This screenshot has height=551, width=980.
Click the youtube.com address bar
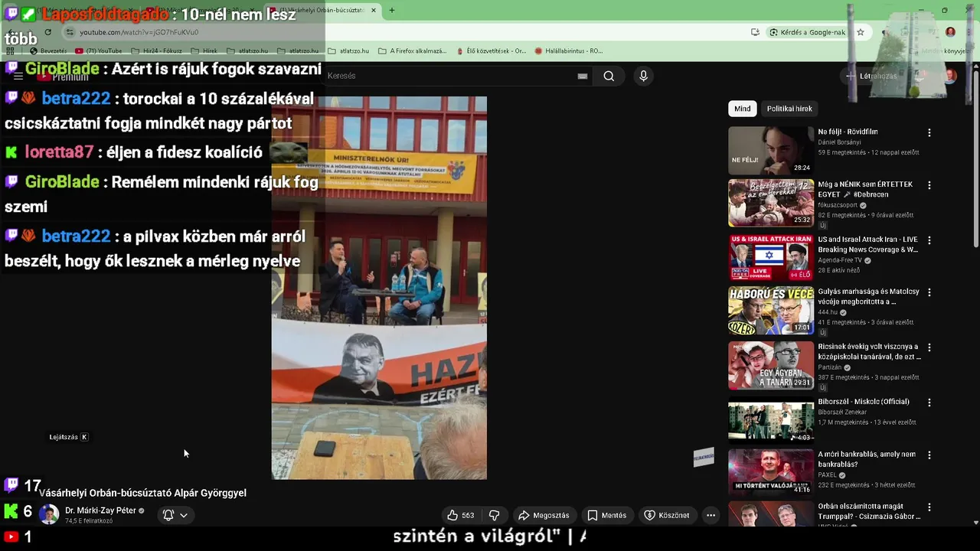(x=406, y=32)
